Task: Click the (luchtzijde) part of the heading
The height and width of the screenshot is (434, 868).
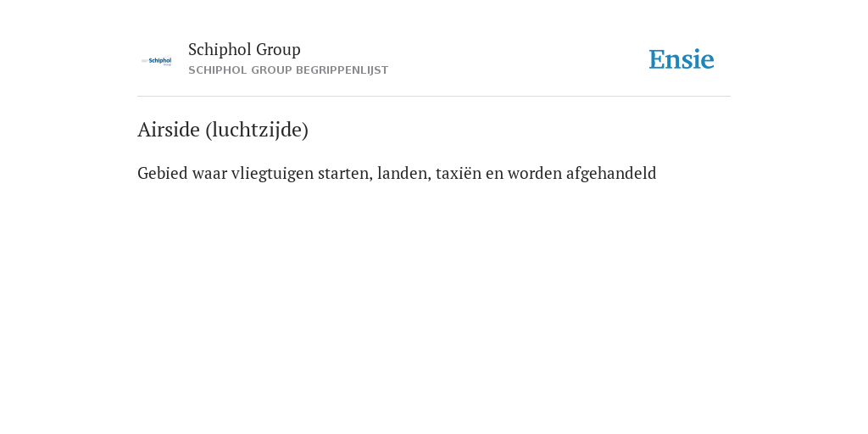Action: (257, 130)
